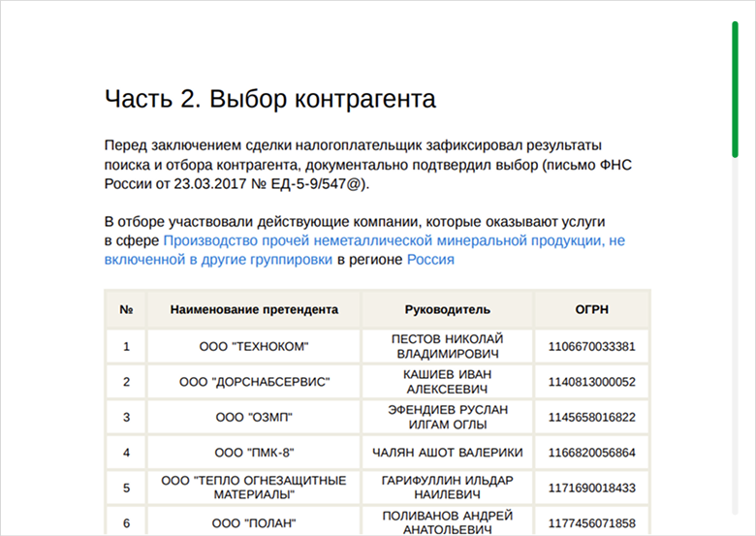Click the director name КАШИЕВ ИВАН АЛЕКСЕЕВИЧ
Viewport: 756px width, 536px height.
447,382
